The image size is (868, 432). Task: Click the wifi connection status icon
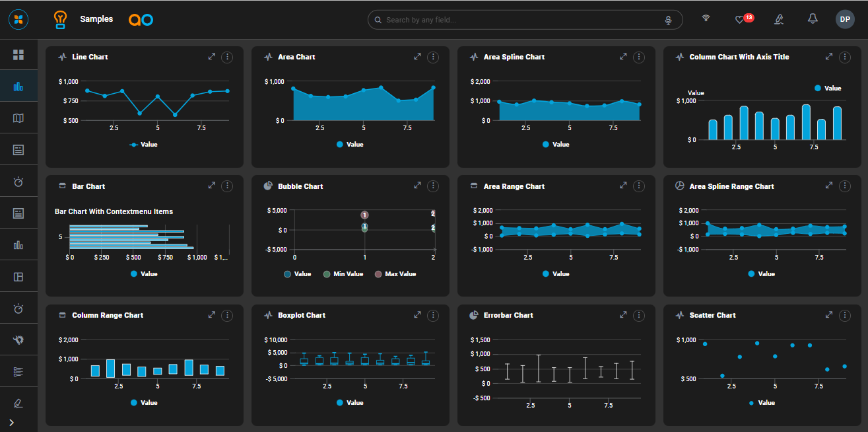tap(706, 18)
